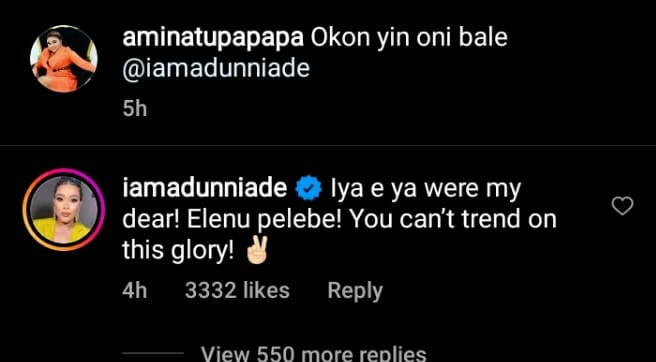656x362 pixels.
Task: View iamadunniade's story via ringed avatar
Action: coord(64,210)
